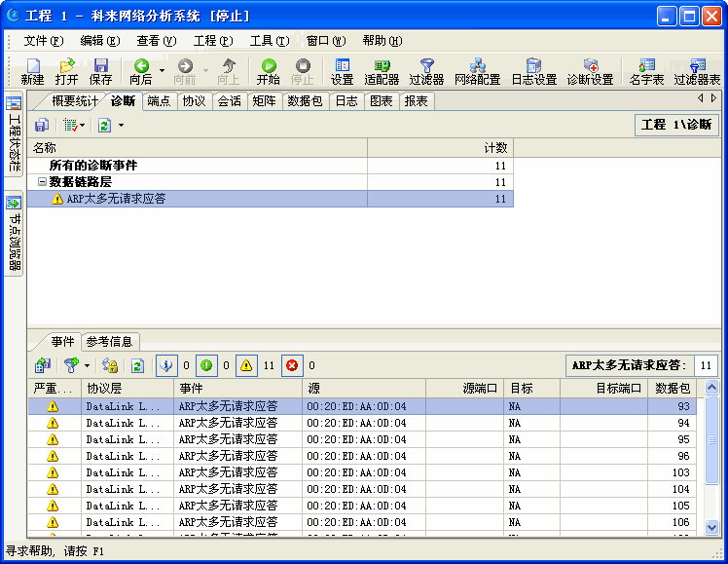Sort by the 协议层 column header

click(127, 389)
